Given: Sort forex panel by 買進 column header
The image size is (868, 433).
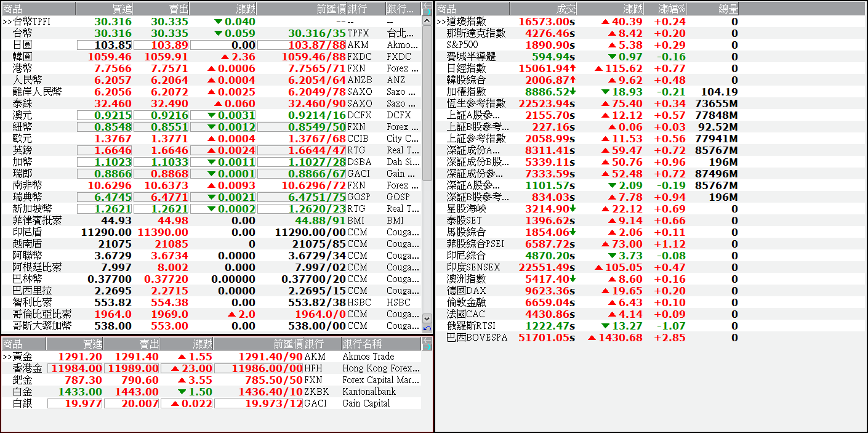Looking at the screenshot, I should click(104, 9).
